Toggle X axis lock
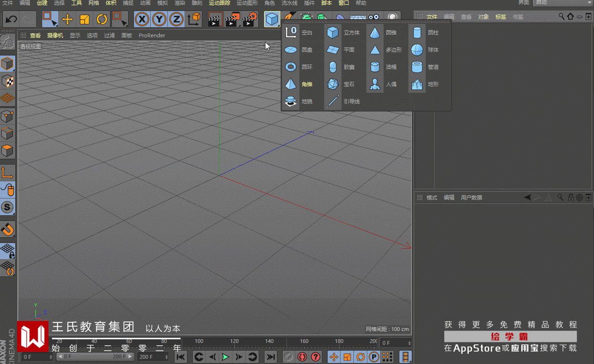594x364 pixels. click(x=142, y=20)
